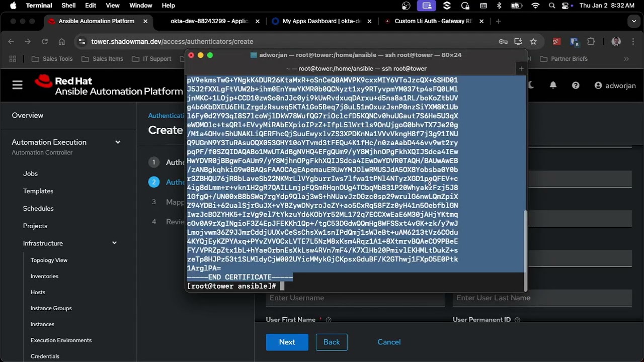Toggle the hamburger navigation menu
This screenshot has width=644, height=362.
click(18, 85)
